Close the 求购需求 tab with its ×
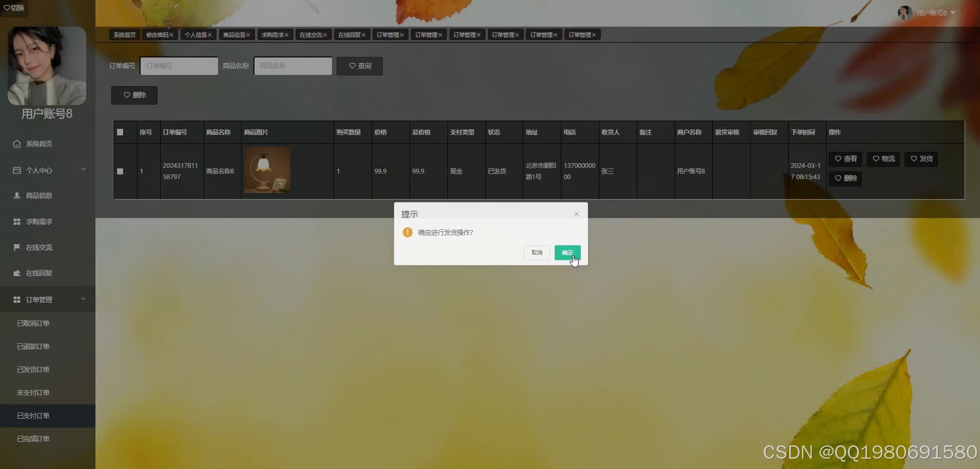 coord(287,35)
